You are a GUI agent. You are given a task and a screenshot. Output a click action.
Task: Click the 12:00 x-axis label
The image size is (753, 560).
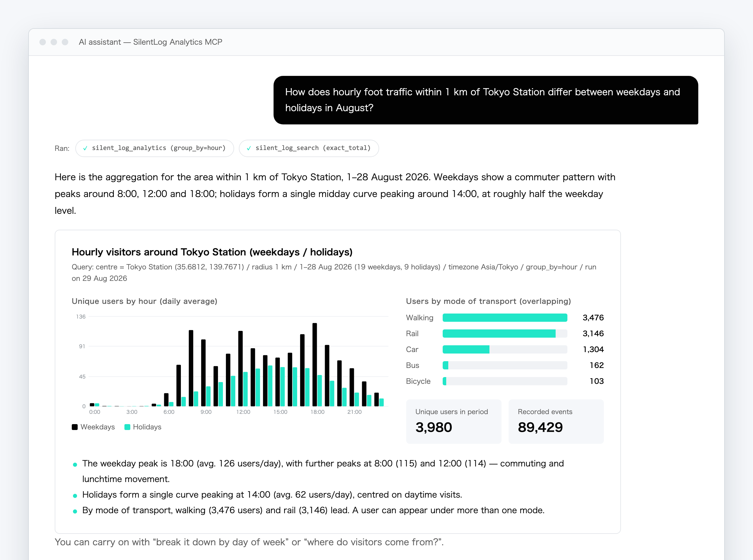point(243,412)
